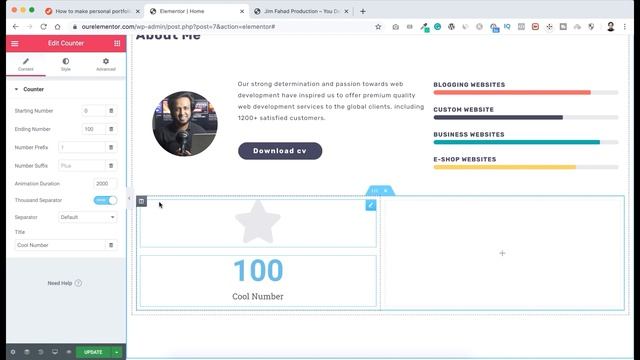The width and height of the screenshot is (640, 360).
Task: Click the column handle icon
Action: tap(141, 201)
